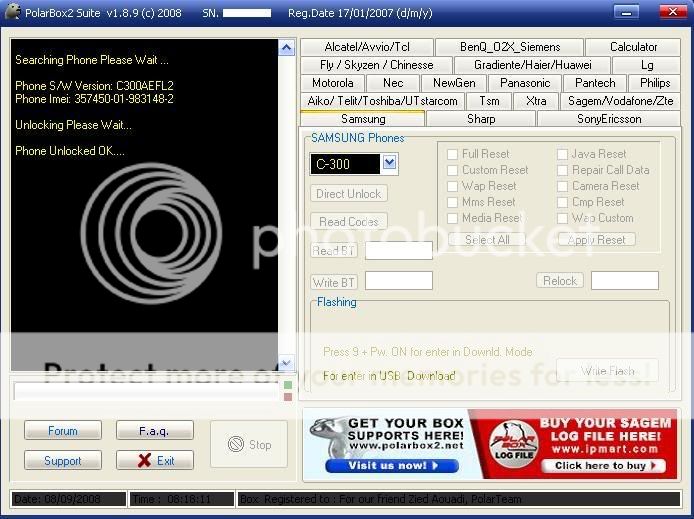
Task: Select the Fly / Skyzen / Chinesse tab
Action: 376,65
